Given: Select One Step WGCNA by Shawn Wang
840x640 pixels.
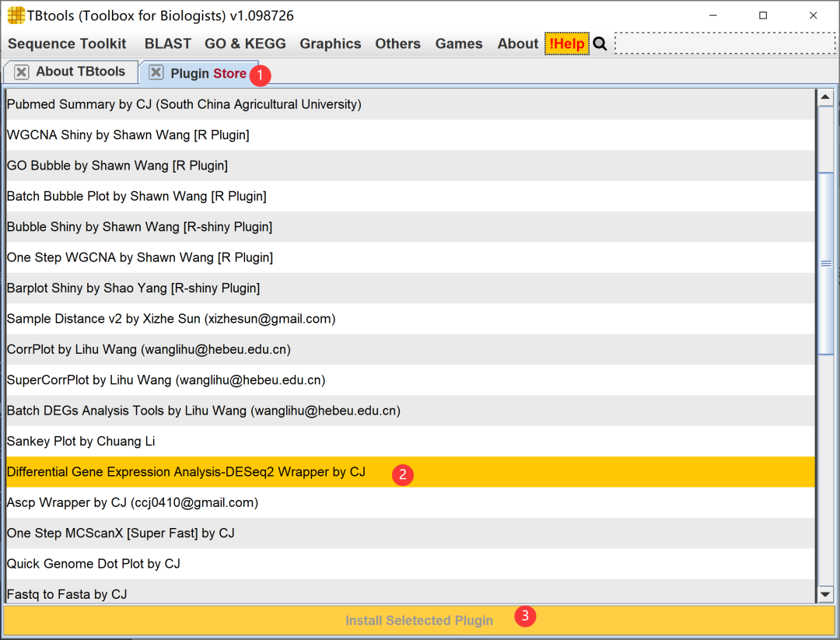Looking at the screenshot, I should click(x=411, y=257).
